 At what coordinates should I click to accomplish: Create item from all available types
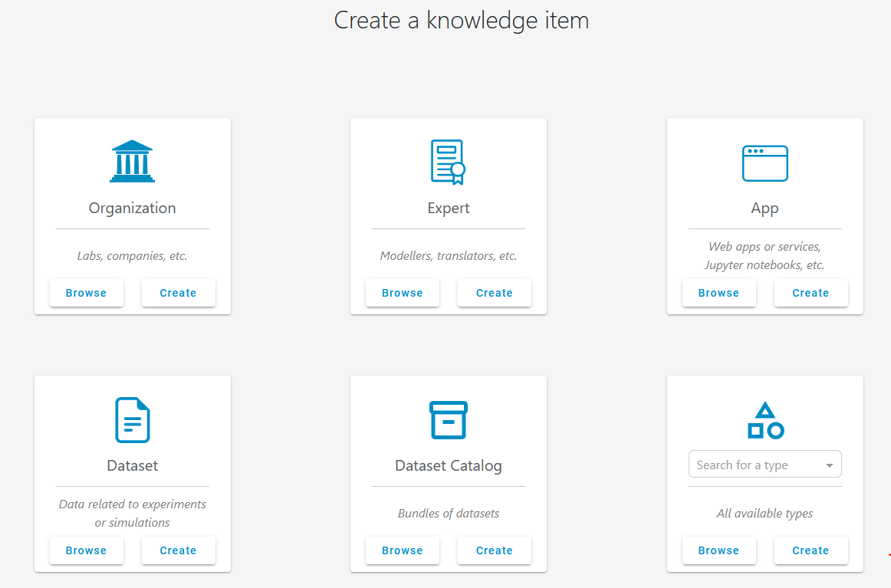click(x=811, y=550)
